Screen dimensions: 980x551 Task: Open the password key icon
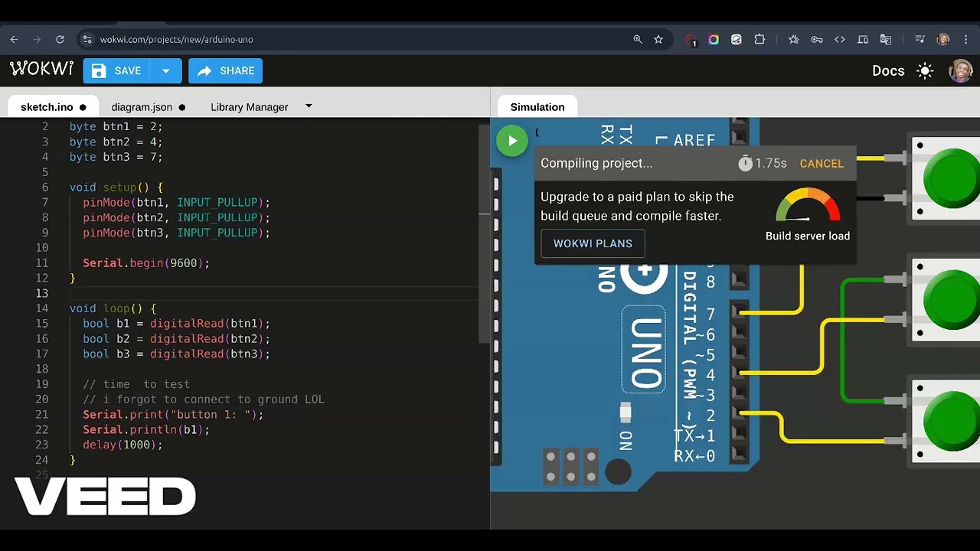[817, 40]
